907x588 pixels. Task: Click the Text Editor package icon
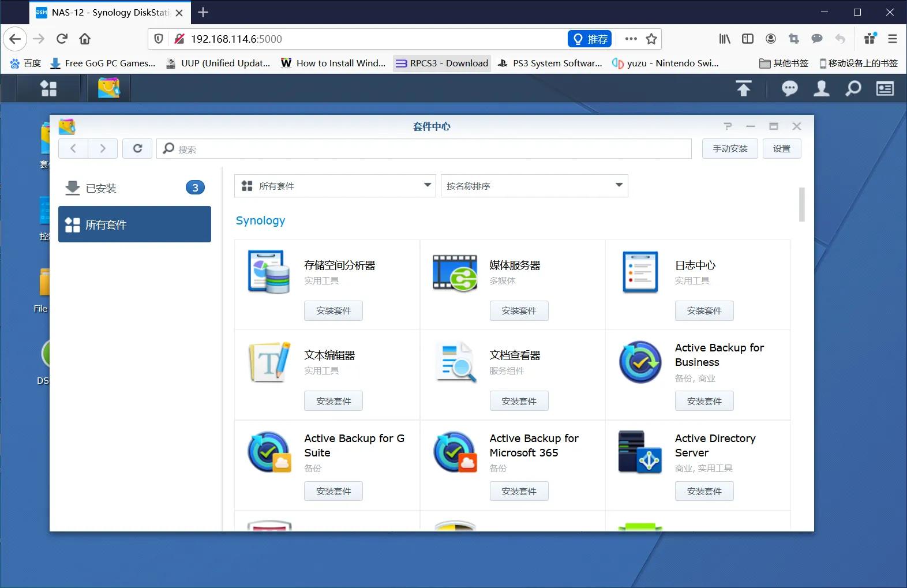(269, 362)
